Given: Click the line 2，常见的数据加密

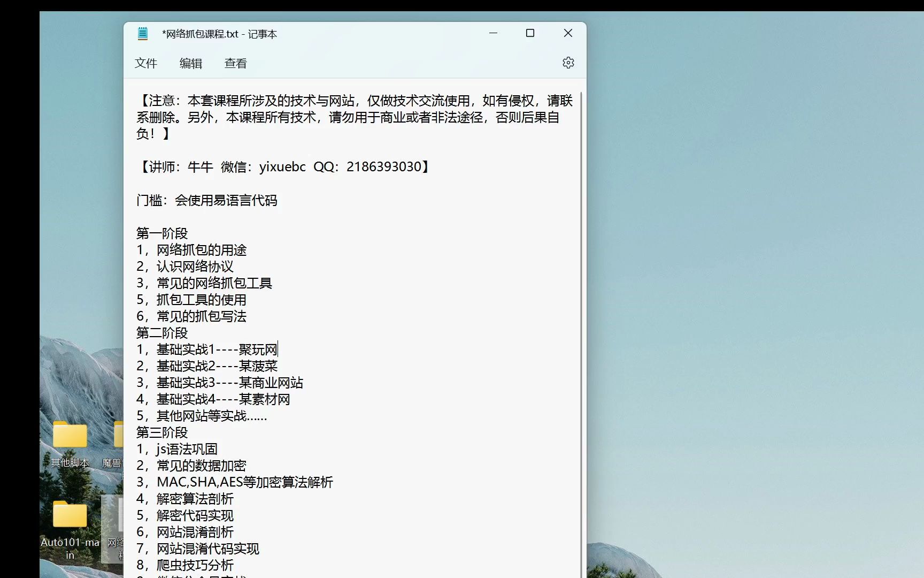Looking at the screenshot, I should coord(191,466).
